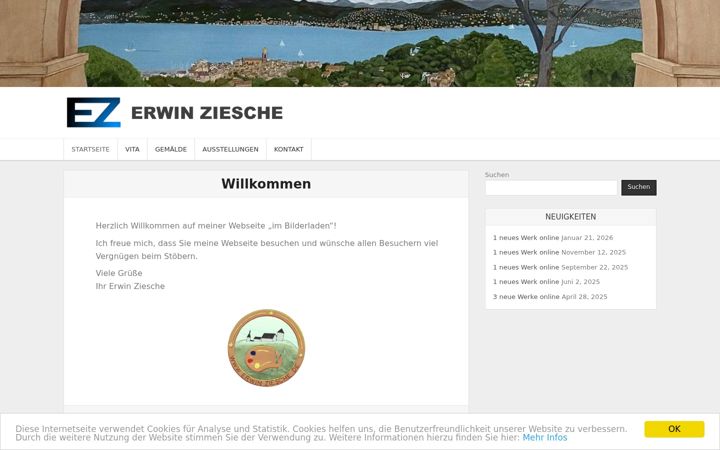Select the Neuigkeiten widget heading

(571, 217)
